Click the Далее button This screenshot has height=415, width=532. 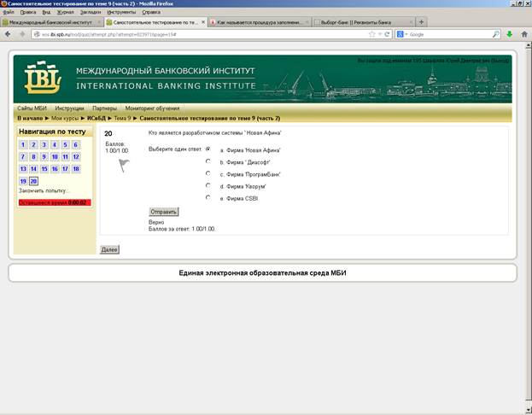[x=109, y=249]
